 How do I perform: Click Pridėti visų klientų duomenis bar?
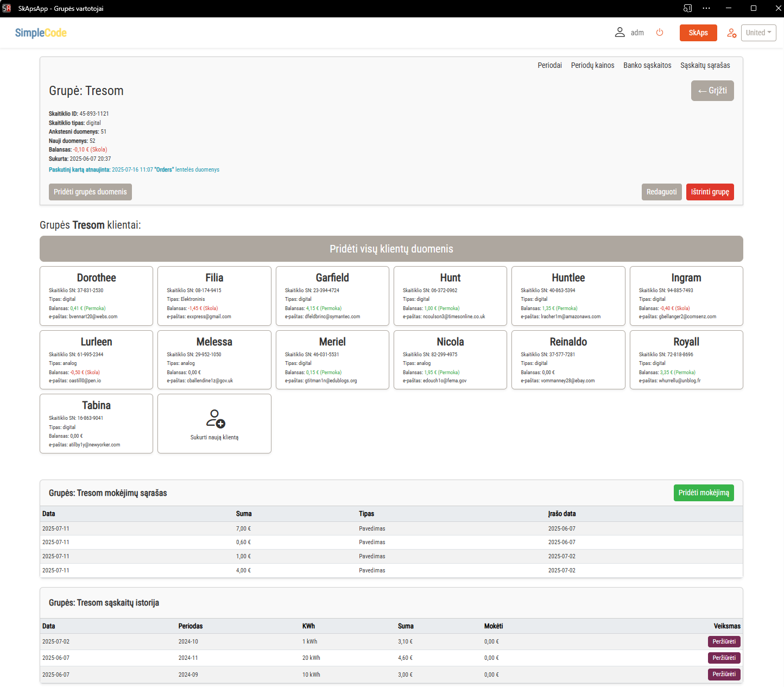click(391, 249)
